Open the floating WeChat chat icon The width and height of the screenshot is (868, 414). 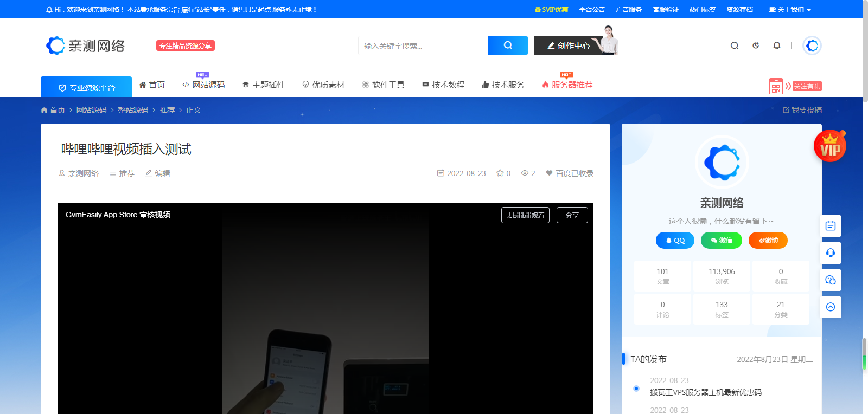pos(831,280)
